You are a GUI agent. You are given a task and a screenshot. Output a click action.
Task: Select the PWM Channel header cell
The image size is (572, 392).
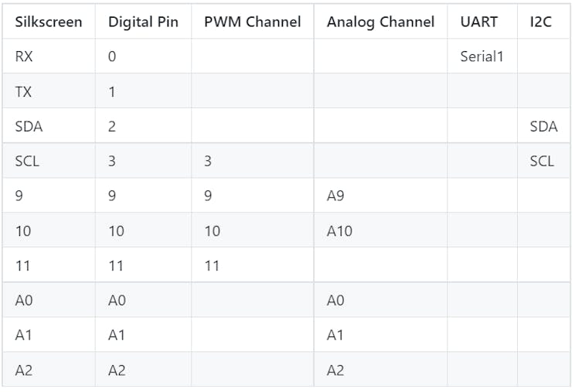[252, 22]
